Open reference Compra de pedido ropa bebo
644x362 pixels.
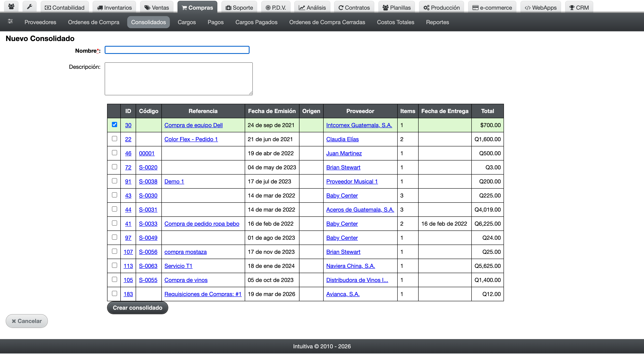tap(202, 224)
